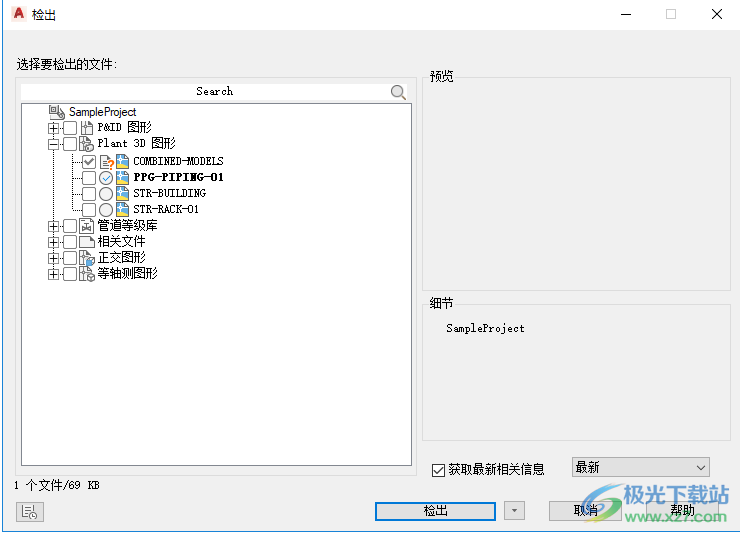This screenshot has height=533, width=740.
Task: Click the 相关文件 folder icon
Action: coord(87,242)
